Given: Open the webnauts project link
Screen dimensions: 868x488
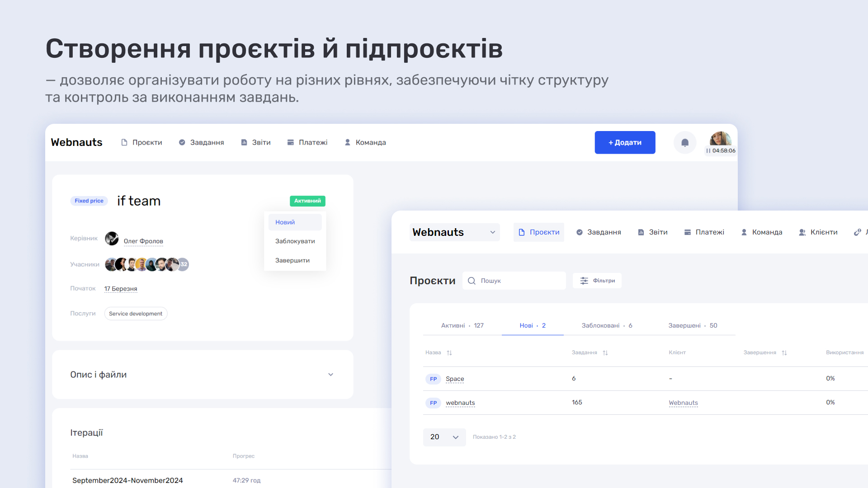Looking at the screenshot, I should [460, 403].
